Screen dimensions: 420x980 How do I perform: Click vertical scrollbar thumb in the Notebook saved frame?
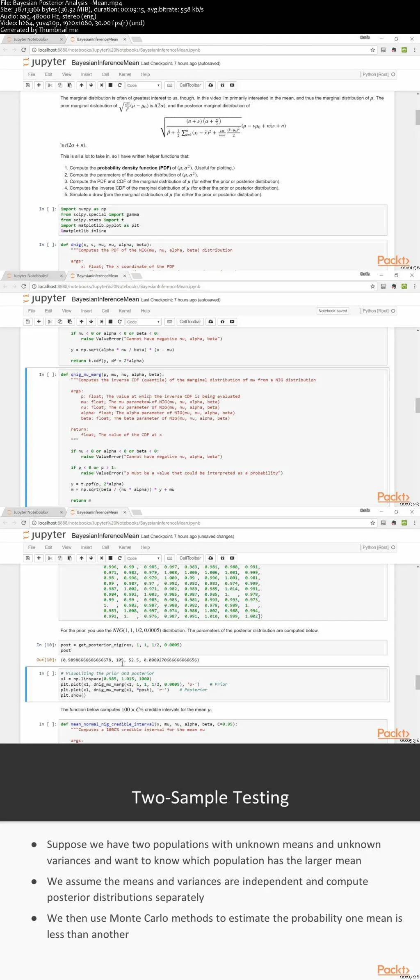(x=418, y=405)
